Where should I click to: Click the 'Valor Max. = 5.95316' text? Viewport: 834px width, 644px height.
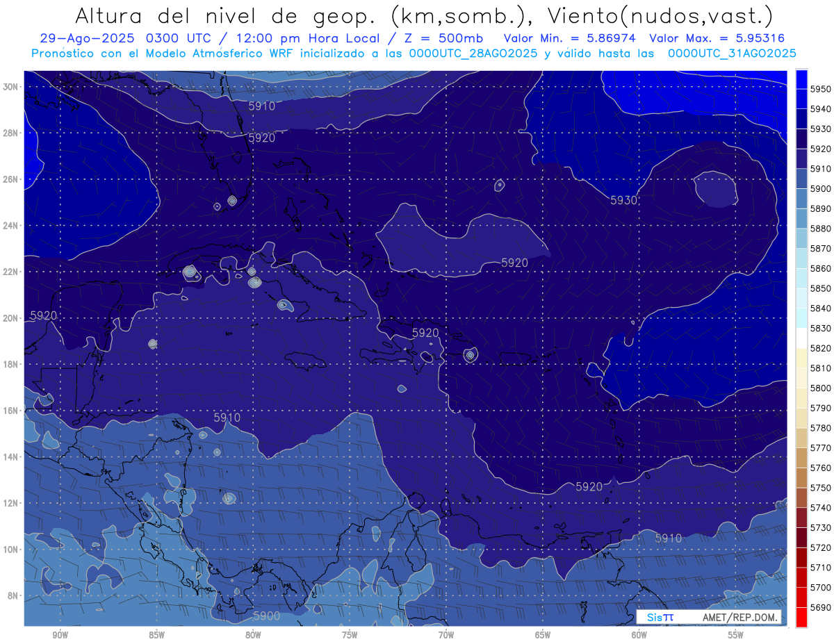719,38
